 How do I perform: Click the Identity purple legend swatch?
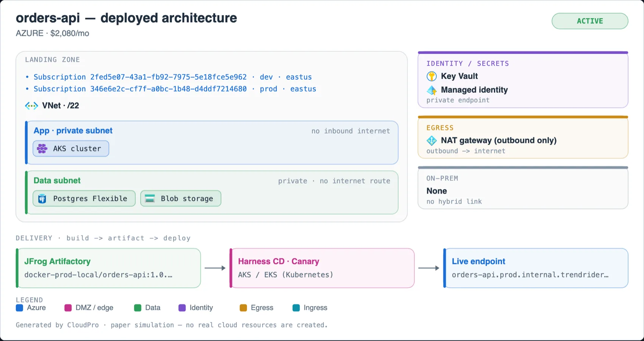point(182,308)
